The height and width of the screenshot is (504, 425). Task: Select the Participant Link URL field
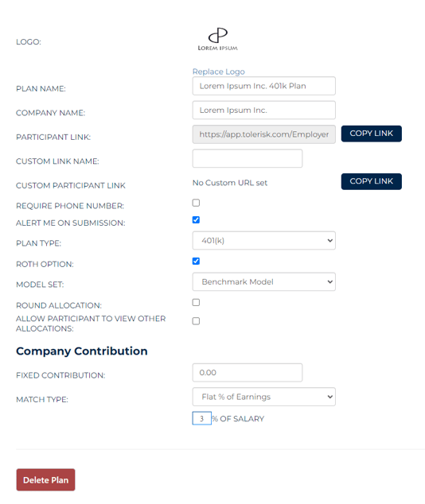[x=263, y=134]
